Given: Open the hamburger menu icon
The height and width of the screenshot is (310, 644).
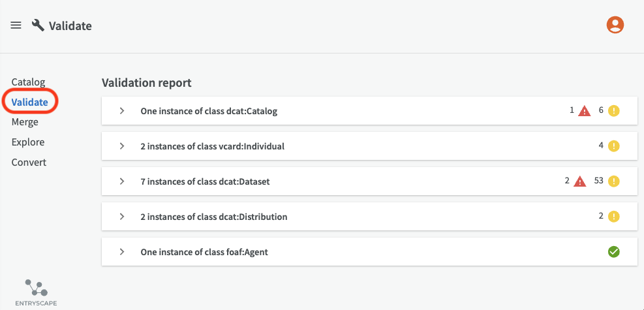Looking at the screenshot, I should coord(16,25).
